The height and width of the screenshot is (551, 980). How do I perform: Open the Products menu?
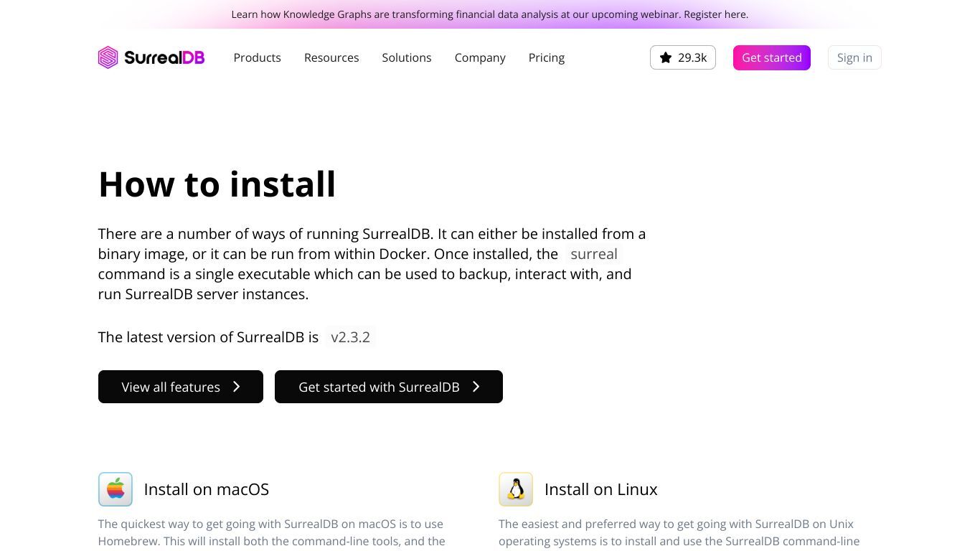tap(257, 57)
